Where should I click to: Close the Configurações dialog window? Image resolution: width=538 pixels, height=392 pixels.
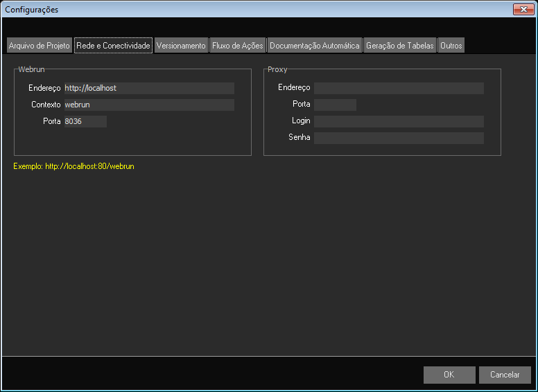[x=522, y=9]
